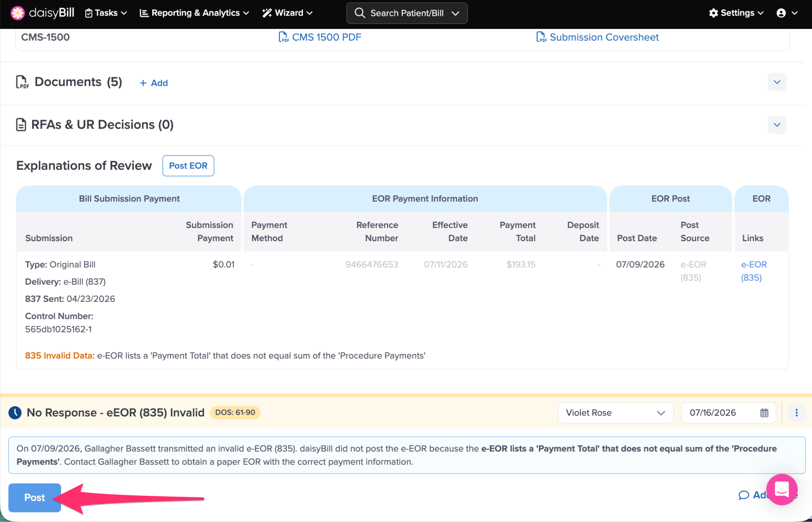
Task: Open the Tasks menu
Action: tap(106, 13)
